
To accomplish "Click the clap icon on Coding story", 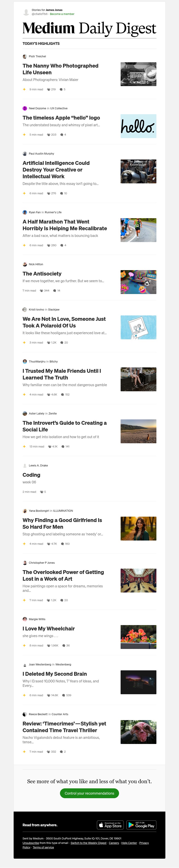I will click(x=42, y=492).
